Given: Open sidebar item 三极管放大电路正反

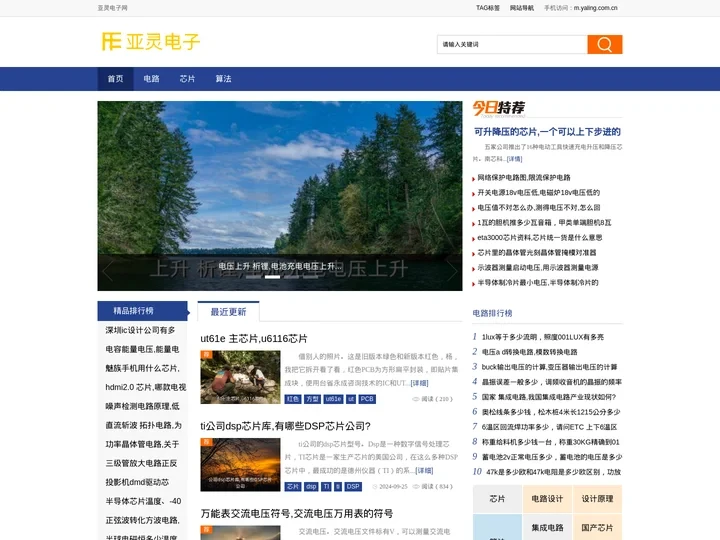Looking at the screenshot, I should pos(141,463).
